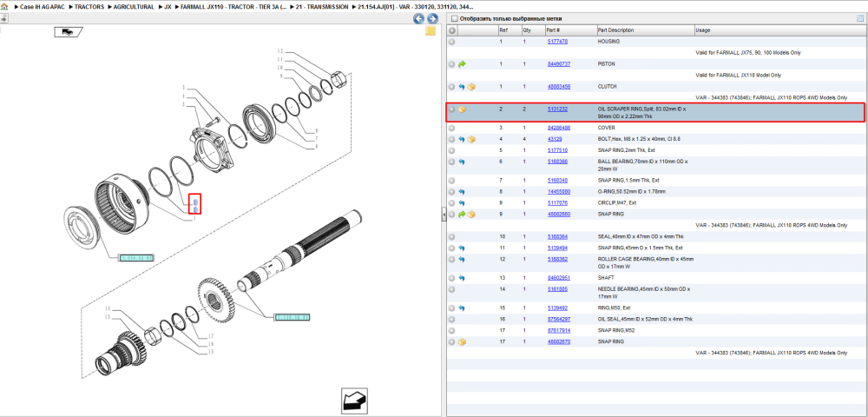Open part number 5177478 link
This screenshot has width=868, height=417.
[557, 42]
